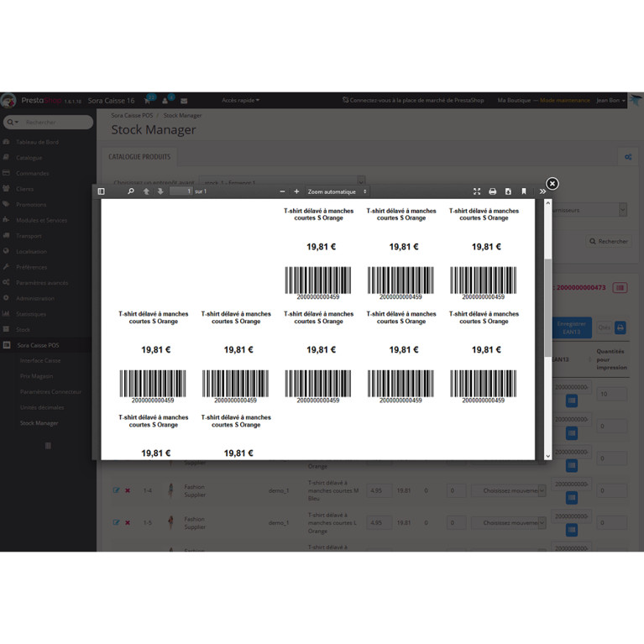Open Stock Manager in the sidebar
The width and height of the screenshot is (644, 644).
pyautogui.click(x=39, y=423)
